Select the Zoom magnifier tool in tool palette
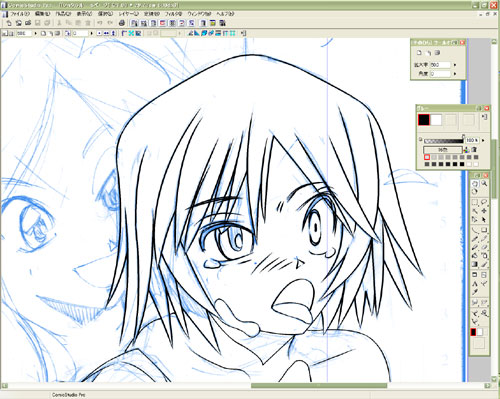500x399 pixels. [x=484, y=183]
